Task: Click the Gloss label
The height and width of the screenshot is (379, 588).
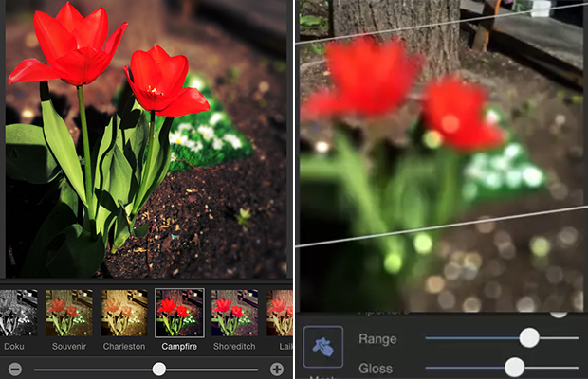Action: point(376,369)
